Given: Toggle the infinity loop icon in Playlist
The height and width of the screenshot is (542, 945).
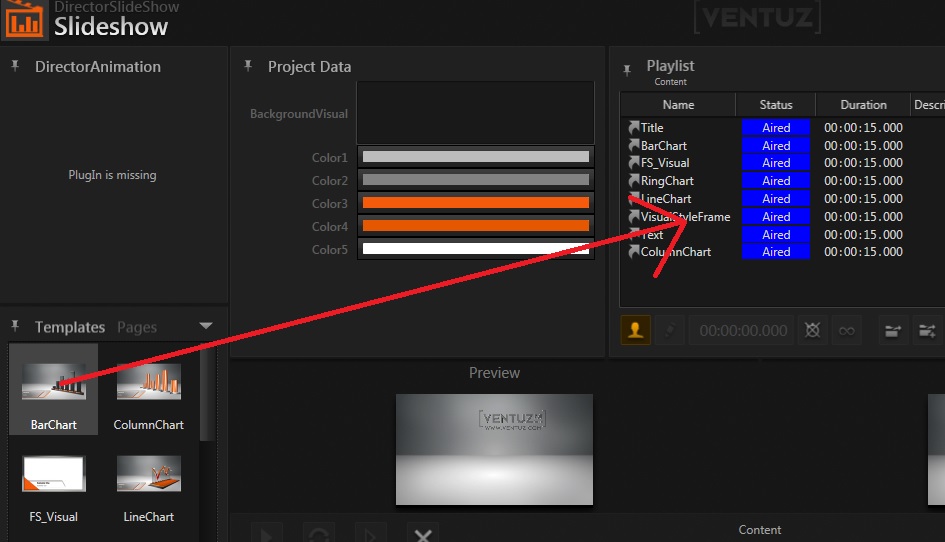Looking at the screenshot, I should 847,330.
